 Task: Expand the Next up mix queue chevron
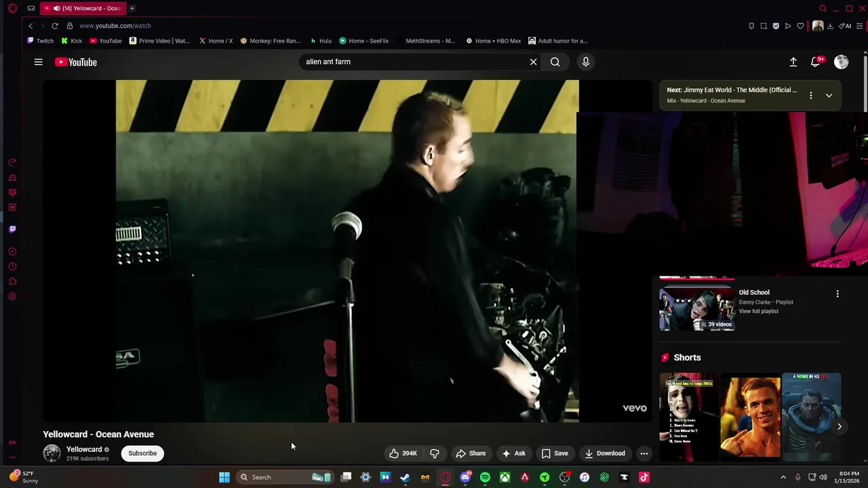pyautogui.click(x=829, y=96)
